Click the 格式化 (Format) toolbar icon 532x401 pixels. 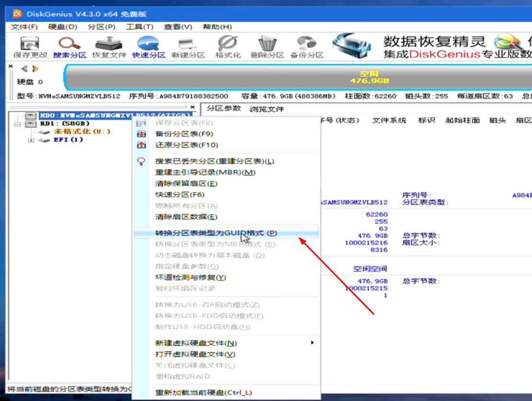[228, 44]
